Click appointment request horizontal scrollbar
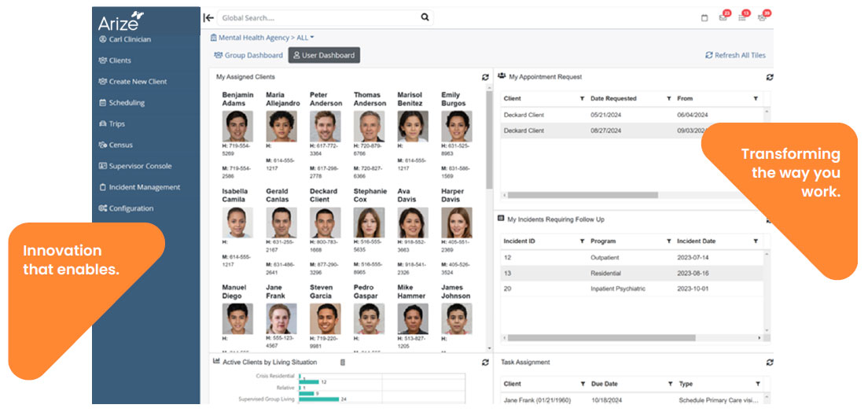This screenshot has width=868, height=412. tap(583, 195)
